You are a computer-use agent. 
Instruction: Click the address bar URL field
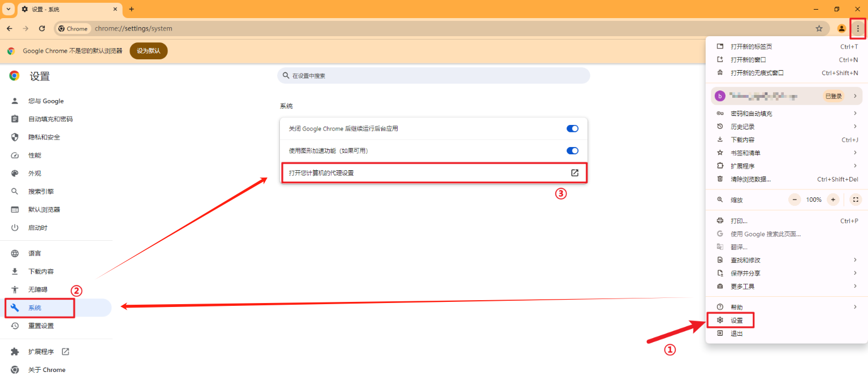tap(441, 28)
